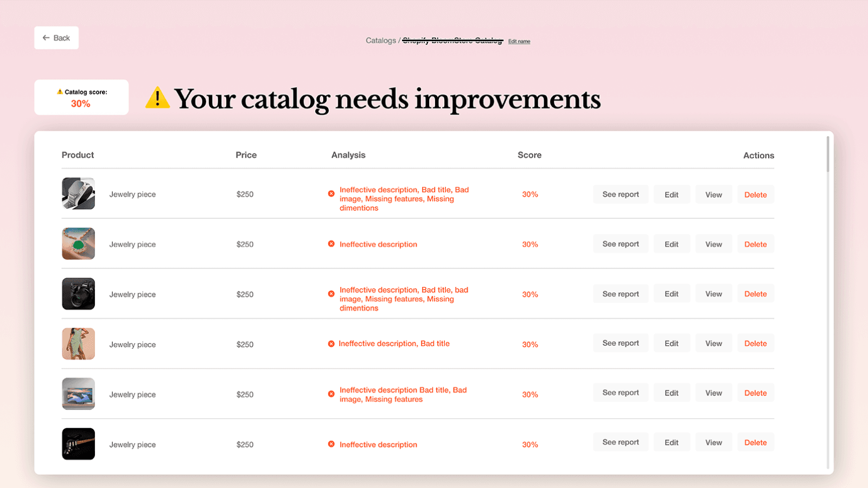The height and width of the screenshot is (488, 868).
Task: Edit the green necklace product
Action: [671, 245]
